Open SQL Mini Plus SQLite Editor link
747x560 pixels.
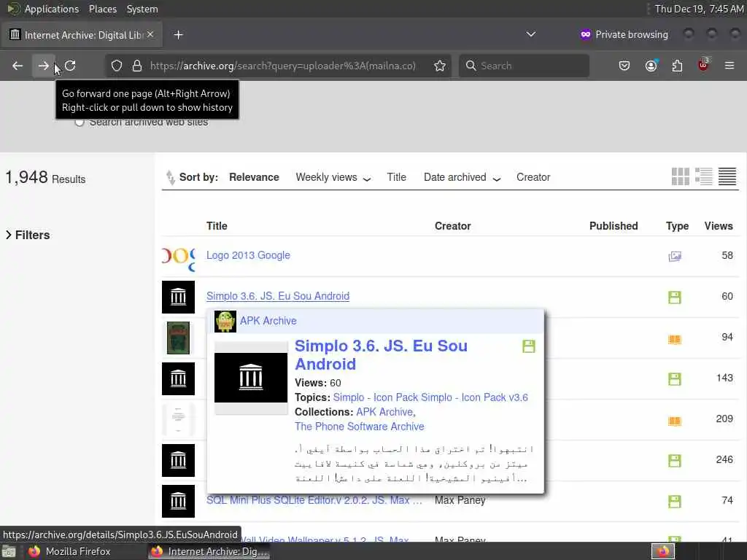pyautogui.click(x=314, y=500)
